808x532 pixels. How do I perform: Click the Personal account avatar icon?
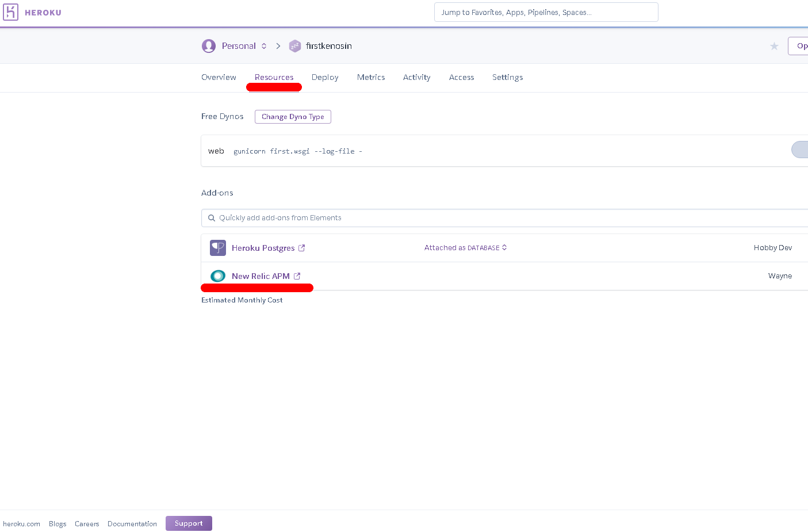click(x=209, y=46)
